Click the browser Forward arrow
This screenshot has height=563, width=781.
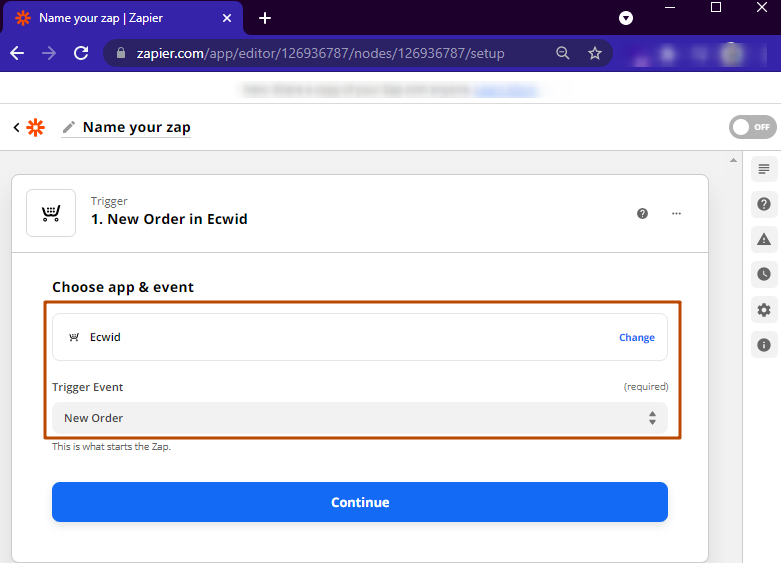tap(49, 53)
